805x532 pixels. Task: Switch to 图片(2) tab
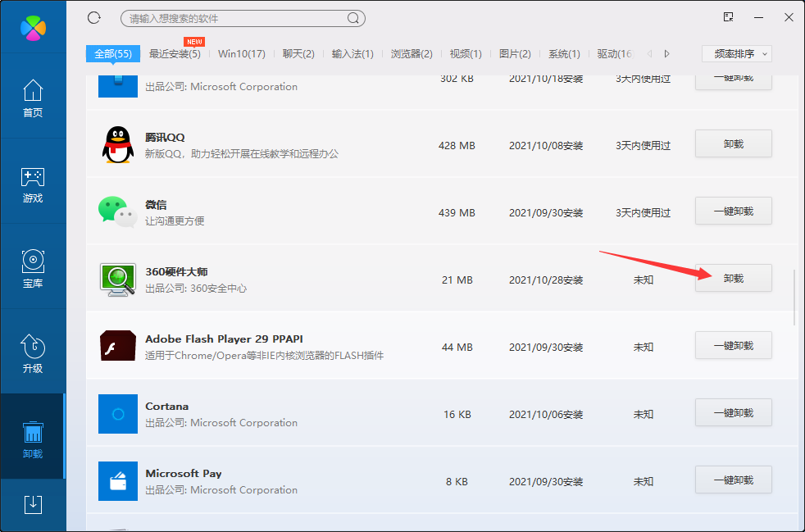tap(515, 54)
